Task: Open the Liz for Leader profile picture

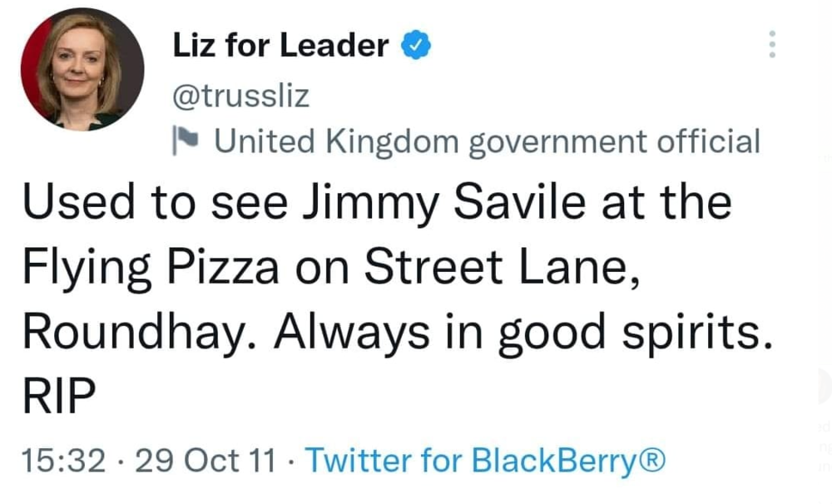Action: pos(82,70)
